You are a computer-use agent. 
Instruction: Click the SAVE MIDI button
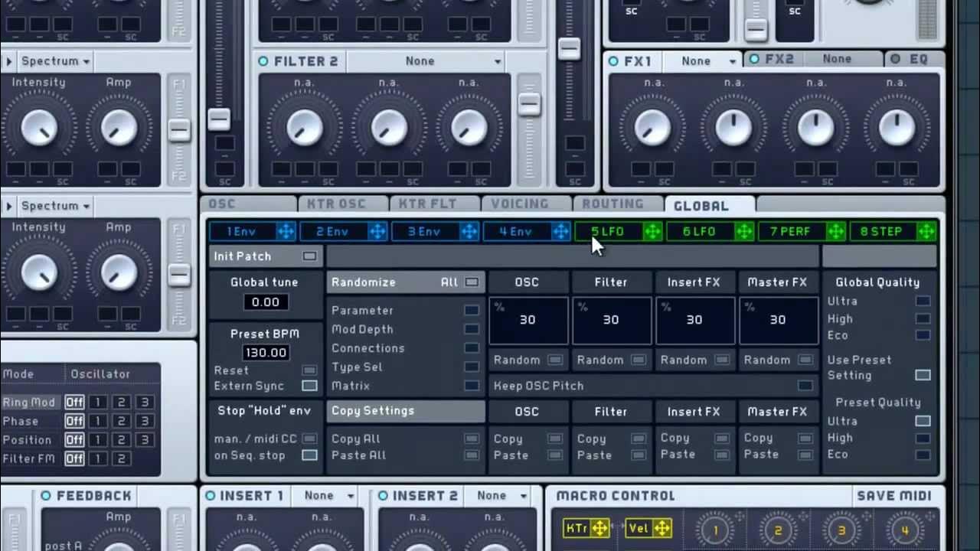click(894, 496)
